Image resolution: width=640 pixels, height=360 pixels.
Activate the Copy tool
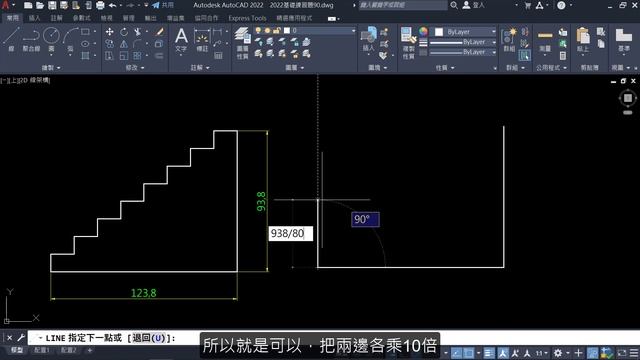coord(109,43)
